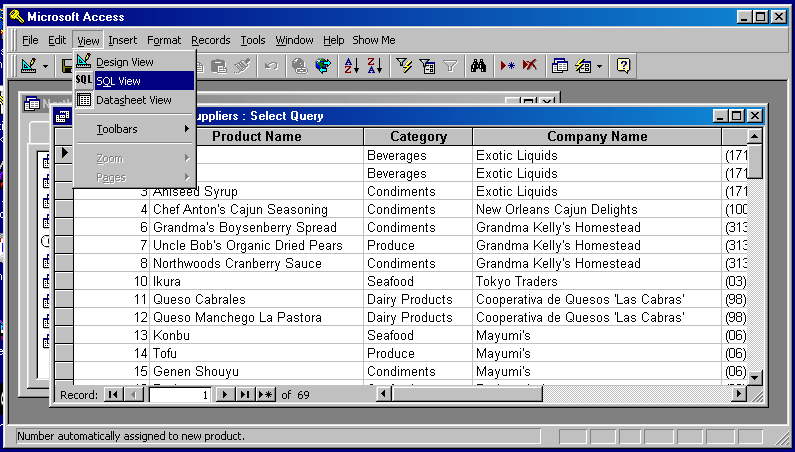Click the Category column header
This screenshot has width=795, height=452.
[x=418, y=136]
